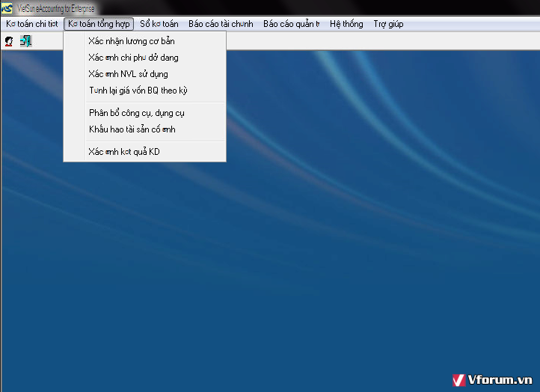Open the Trợ giúp menu
The width and height of the screenshot is (540, 392).
(x=388, y=24)
